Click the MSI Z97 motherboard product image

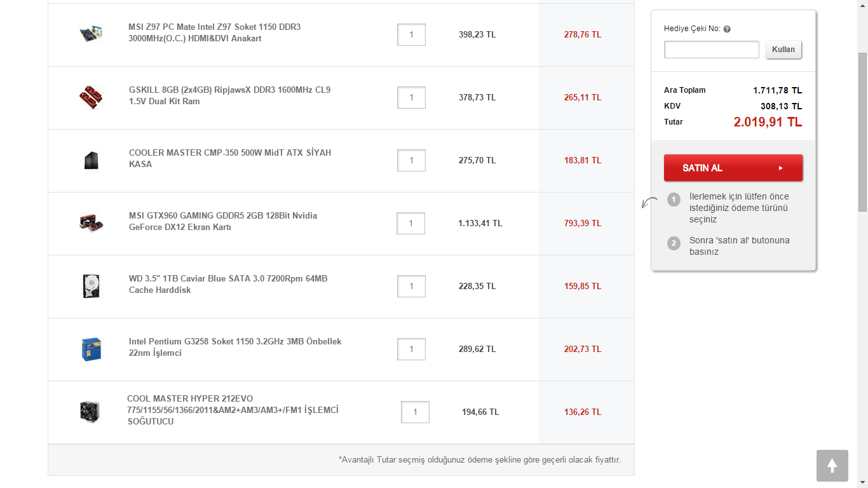[91, 34]
